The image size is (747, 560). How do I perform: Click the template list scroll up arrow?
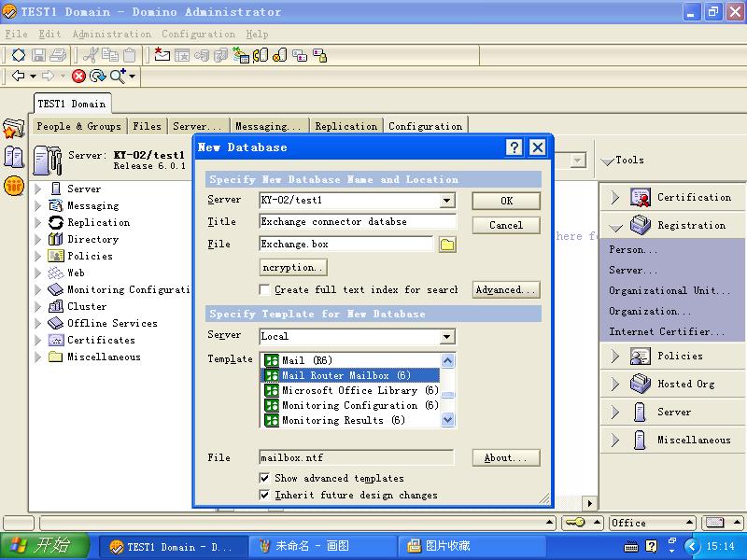pyautogui.click(x=448, y=360)
